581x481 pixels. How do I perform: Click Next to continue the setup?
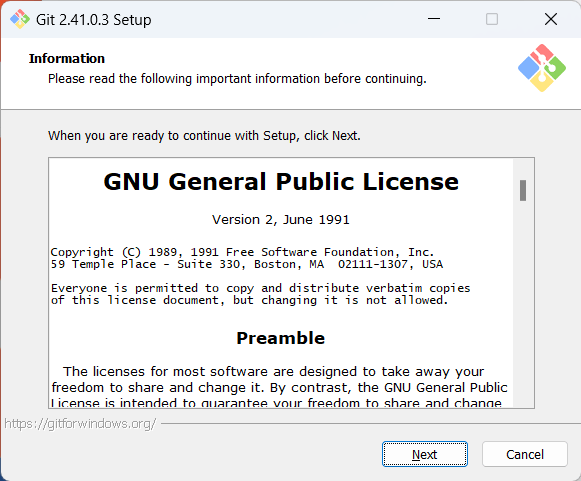click(425, 454)
